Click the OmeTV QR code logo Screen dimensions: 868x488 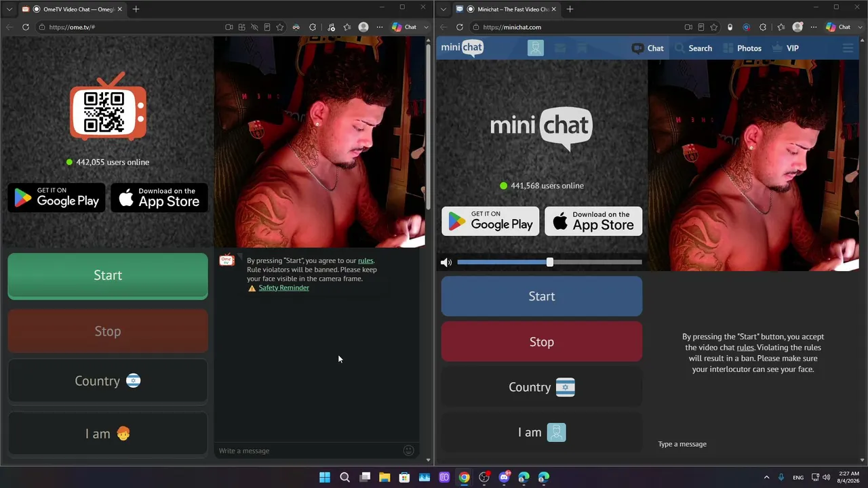108,107
